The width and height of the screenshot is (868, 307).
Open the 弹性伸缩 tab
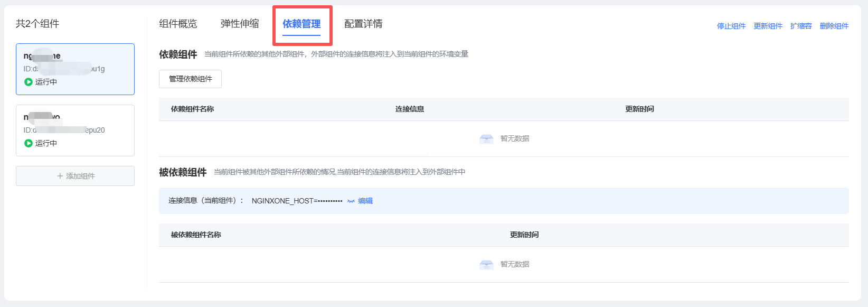[x=240, y=24]
